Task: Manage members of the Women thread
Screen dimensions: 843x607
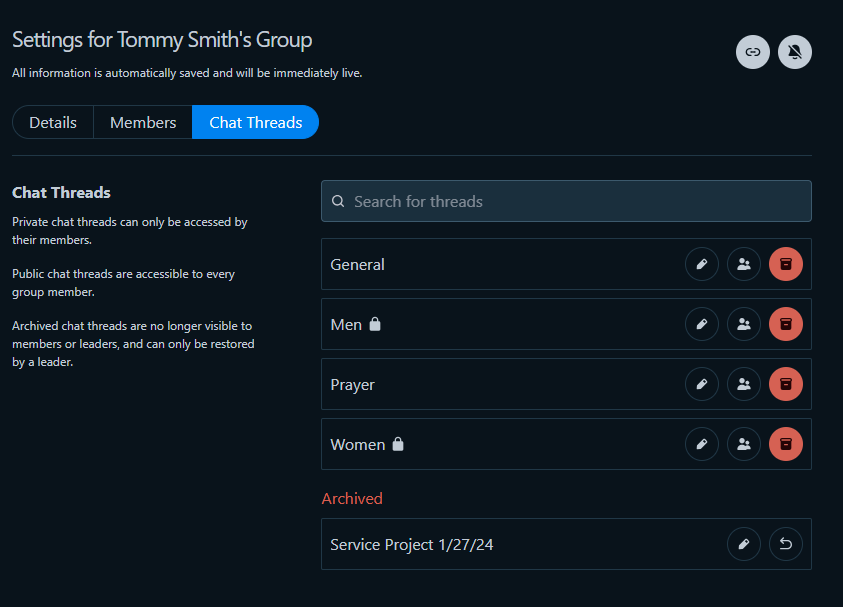Action: [x=744, y=444]
